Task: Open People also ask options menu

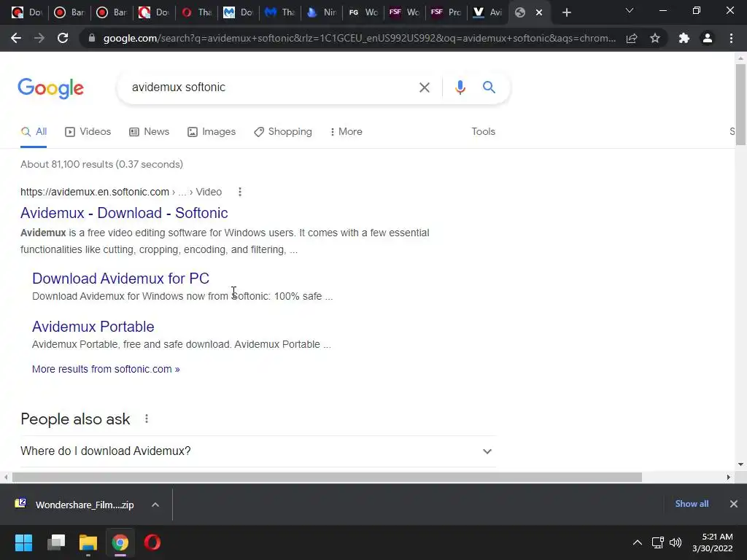Action: (147, 419)
